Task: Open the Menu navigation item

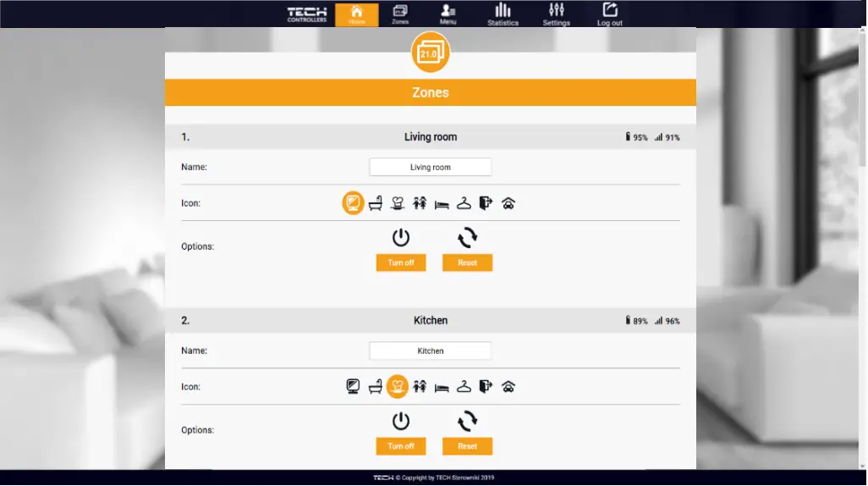Action: click(x=448, y=15)
